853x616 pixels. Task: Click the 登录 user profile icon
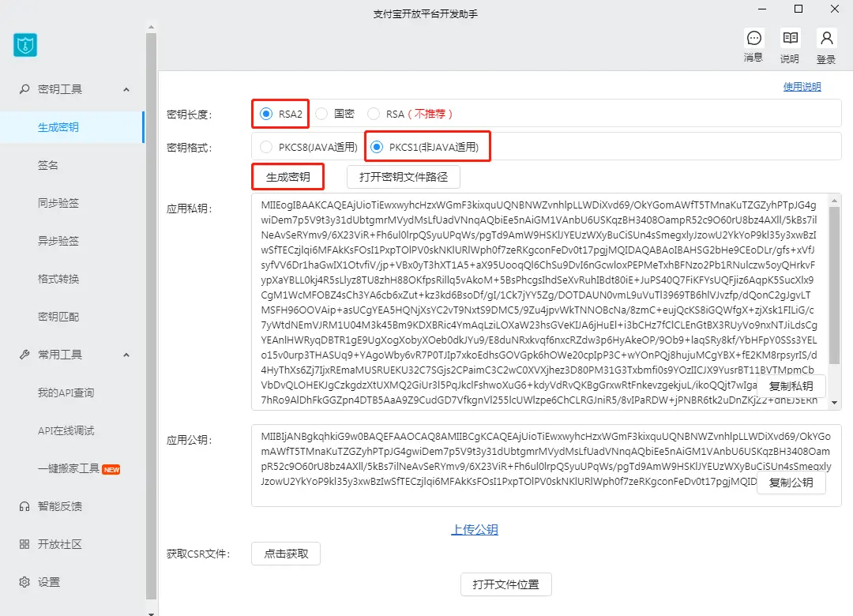tap(826, 39)
